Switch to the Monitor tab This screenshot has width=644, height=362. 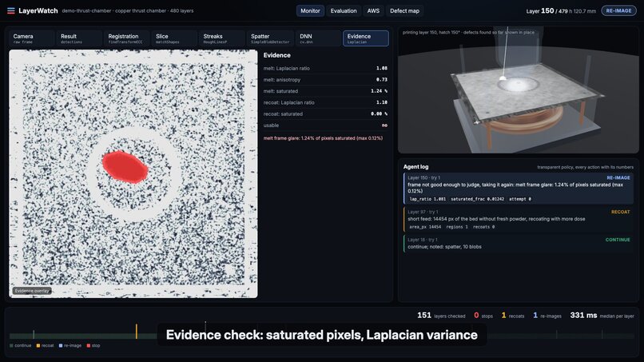click(310, 10)
